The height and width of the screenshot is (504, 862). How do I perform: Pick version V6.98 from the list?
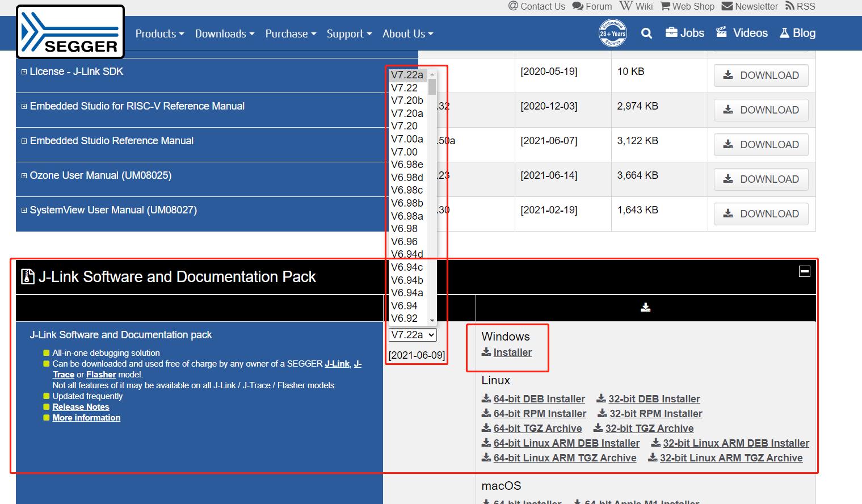(x=407, y=229)
